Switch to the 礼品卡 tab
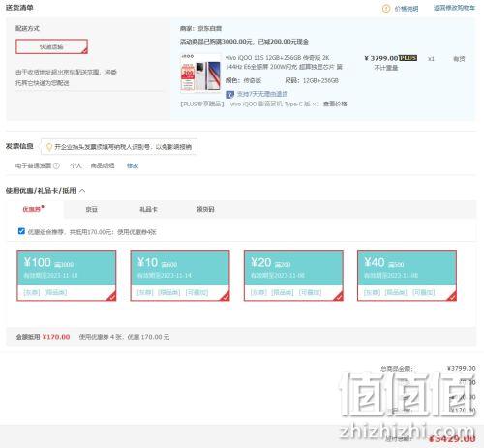The height and width of the screenshot is (448, 484). [148, 210]
